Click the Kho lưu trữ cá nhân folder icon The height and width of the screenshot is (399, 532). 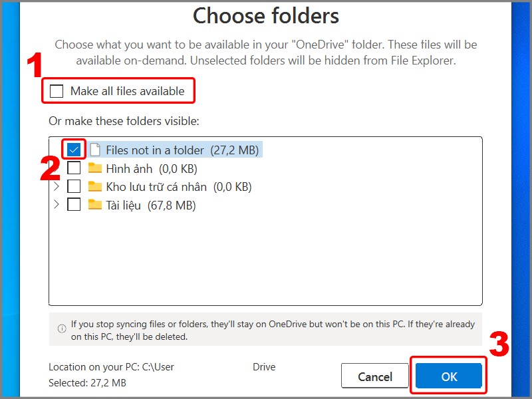pos(95,186)
